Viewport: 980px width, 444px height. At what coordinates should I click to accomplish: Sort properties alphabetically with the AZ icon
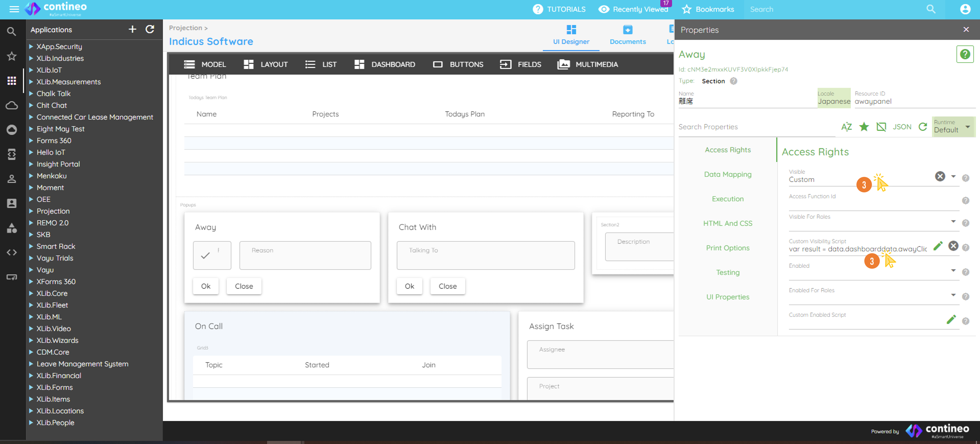pos(846,126)
